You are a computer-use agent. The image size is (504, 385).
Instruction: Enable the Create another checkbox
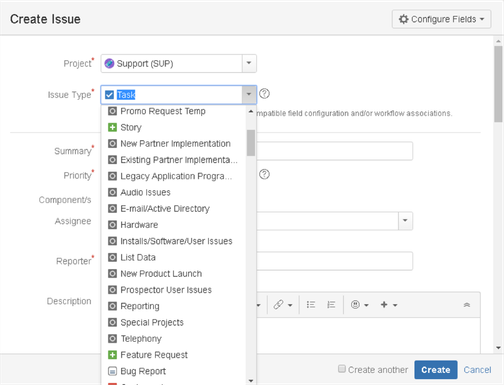[342, 369]
